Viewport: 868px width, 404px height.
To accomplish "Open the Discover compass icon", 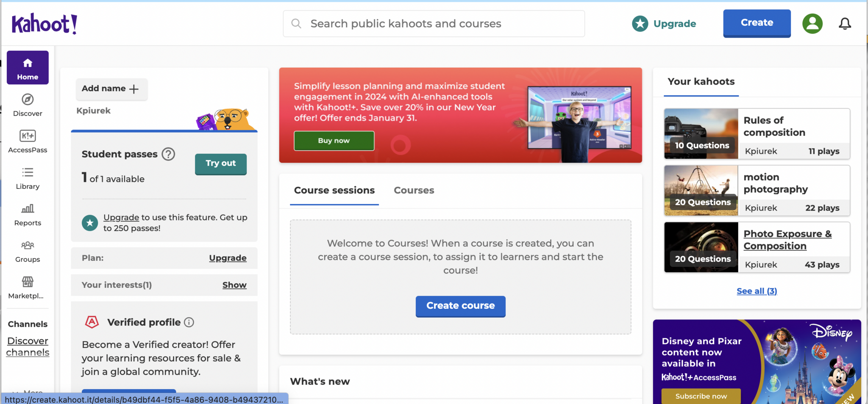I will click(x=28, y=100).
